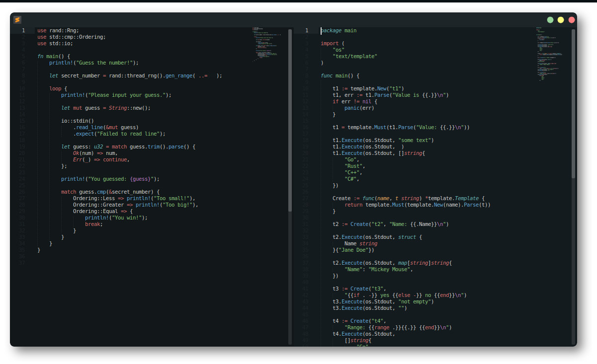
Task: Click the "C++", slice element
Action: (353, 172)
